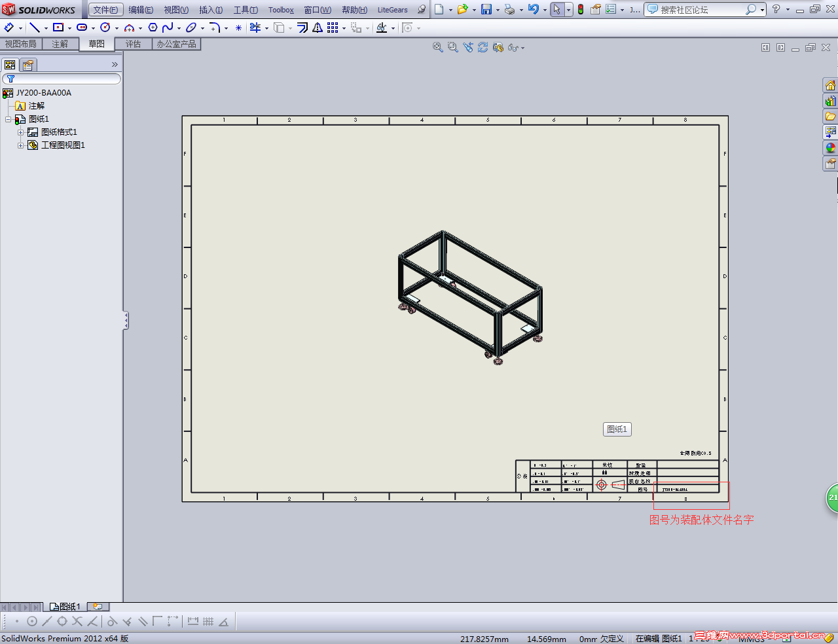Open Display/Delete Relations tool
Viewport: 838px width, 644px height.
coord(382,27)
